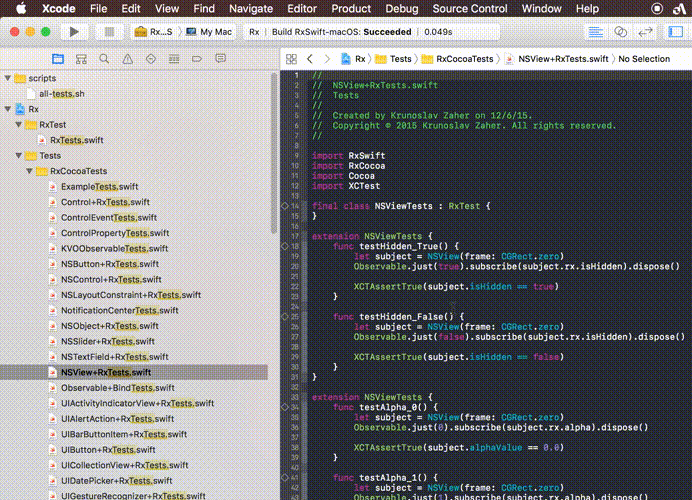Click the Tests breadcrumb in jump bar
The height and width of the screenshot is (500, 692).
(394, 59)
